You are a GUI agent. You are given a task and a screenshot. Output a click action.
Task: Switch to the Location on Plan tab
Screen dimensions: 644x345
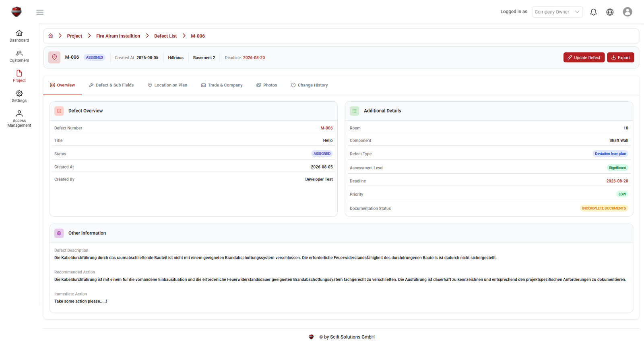click(x=167, y=85)
